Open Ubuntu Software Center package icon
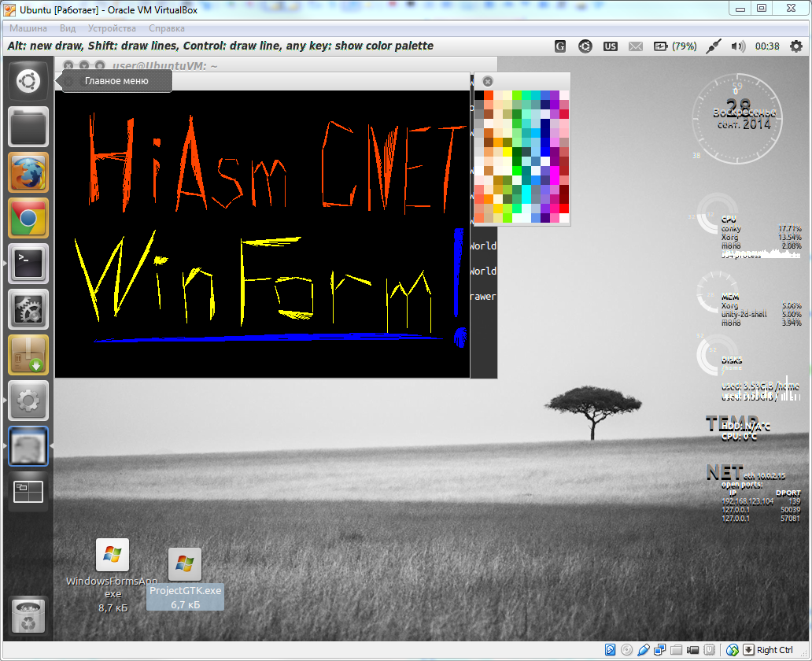Viewport: 812px width, 661px height. point(28,355)
